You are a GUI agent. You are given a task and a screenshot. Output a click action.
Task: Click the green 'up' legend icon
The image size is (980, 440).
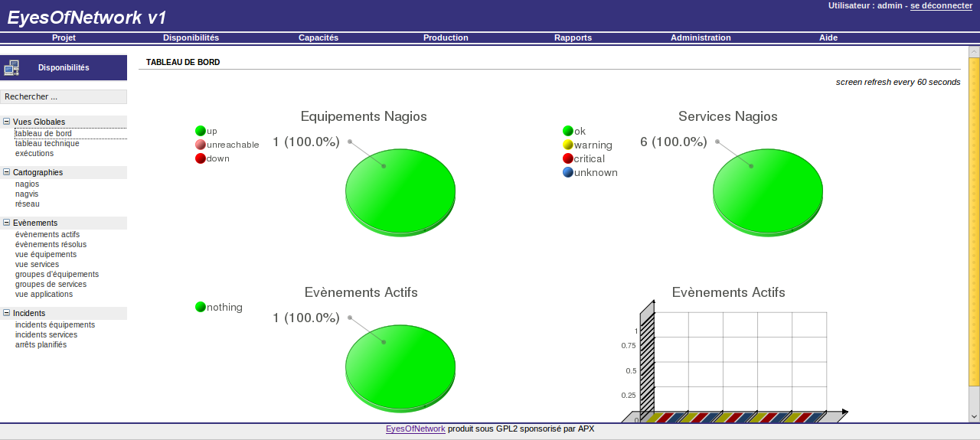[201, 131]
